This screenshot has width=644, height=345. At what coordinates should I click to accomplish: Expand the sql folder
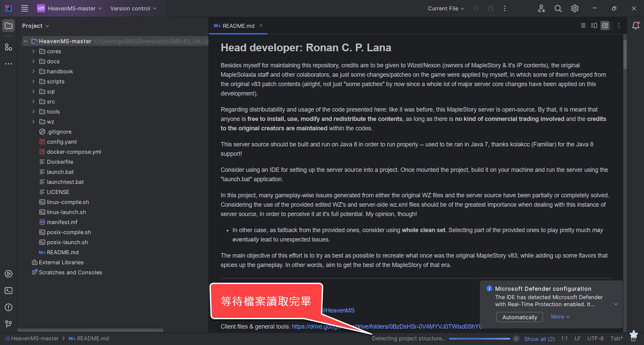click(33, 91)
